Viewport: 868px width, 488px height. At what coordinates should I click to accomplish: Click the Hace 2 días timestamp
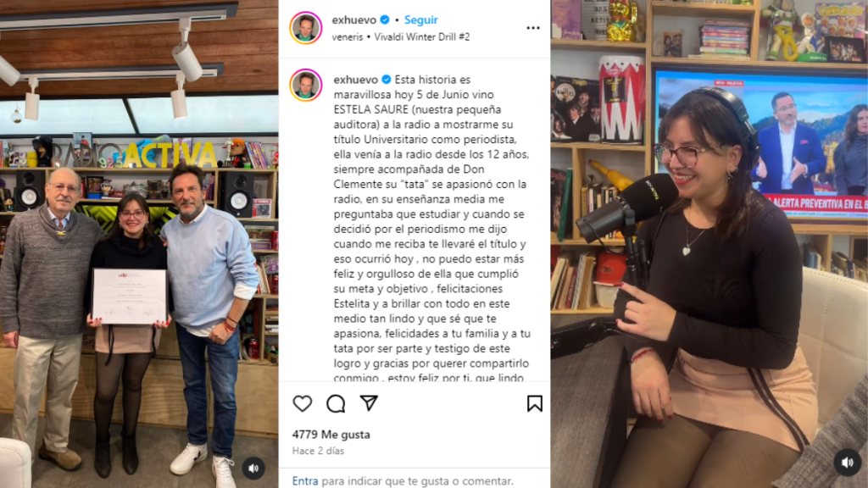tap(319, 451)
